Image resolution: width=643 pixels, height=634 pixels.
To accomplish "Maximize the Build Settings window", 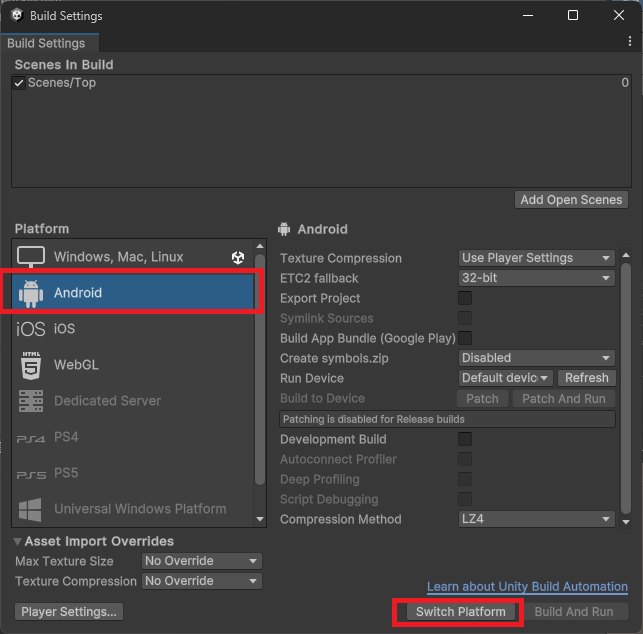I will click(573, 15).
